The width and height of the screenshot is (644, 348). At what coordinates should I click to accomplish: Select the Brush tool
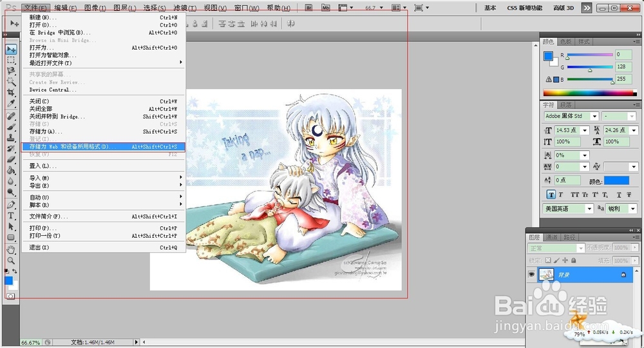tap(11, 126)
